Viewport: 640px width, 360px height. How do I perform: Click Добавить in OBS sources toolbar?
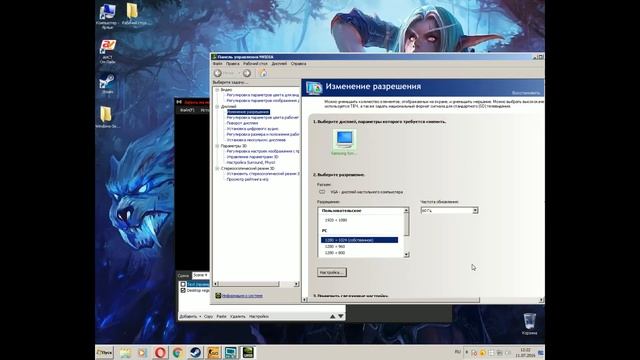[x=190, y=316]
